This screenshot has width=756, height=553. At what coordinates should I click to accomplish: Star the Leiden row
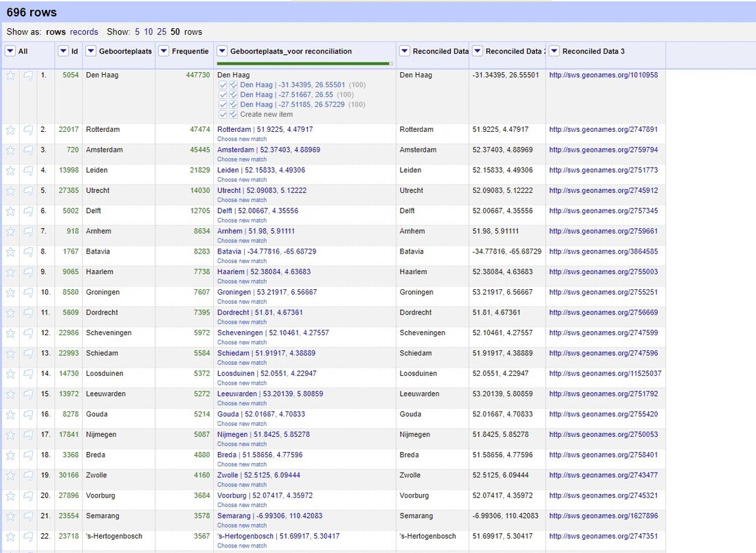tap(10, 170)
